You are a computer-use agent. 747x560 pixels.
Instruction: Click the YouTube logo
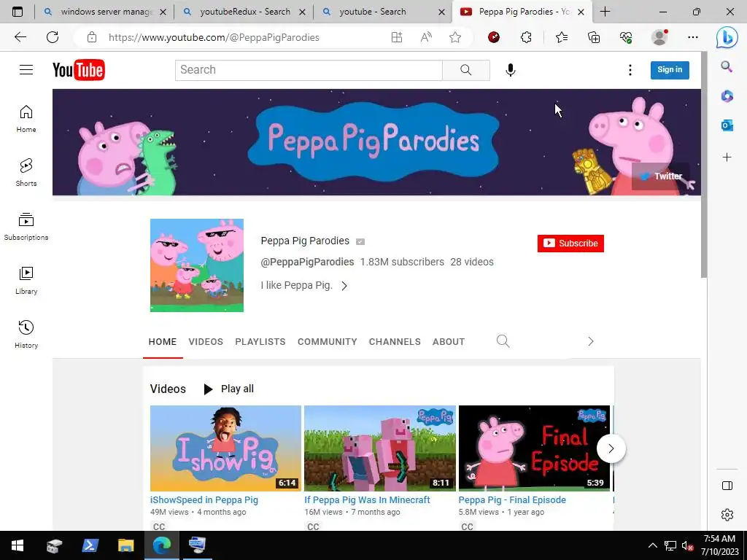pyautogui.click(x=79, y=70)
